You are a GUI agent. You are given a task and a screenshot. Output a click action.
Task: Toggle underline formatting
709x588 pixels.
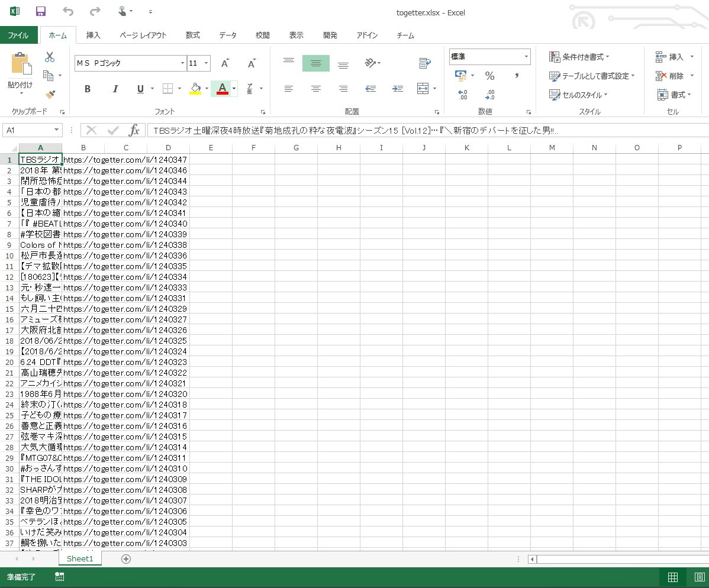point(140,89)
